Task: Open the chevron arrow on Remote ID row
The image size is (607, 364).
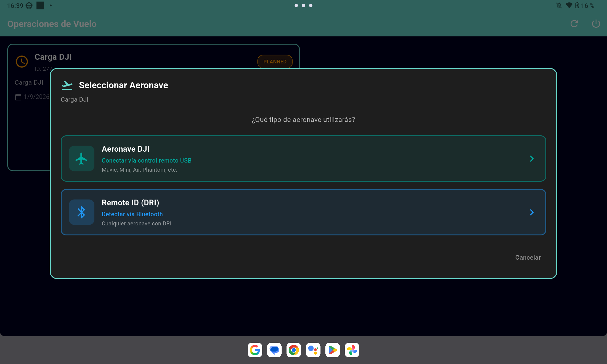Action: (x=532, y=212)
